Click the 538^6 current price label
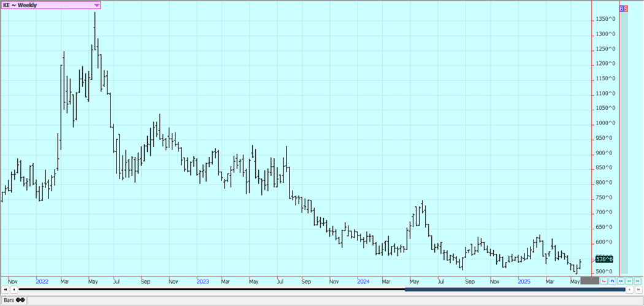 (604, 259)
